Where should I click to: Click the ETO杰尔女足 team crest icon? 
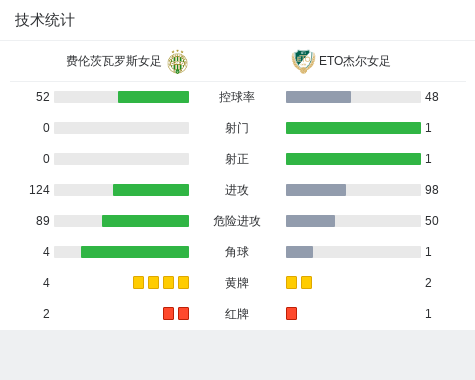pyautogui.click(x=303, y=62)
